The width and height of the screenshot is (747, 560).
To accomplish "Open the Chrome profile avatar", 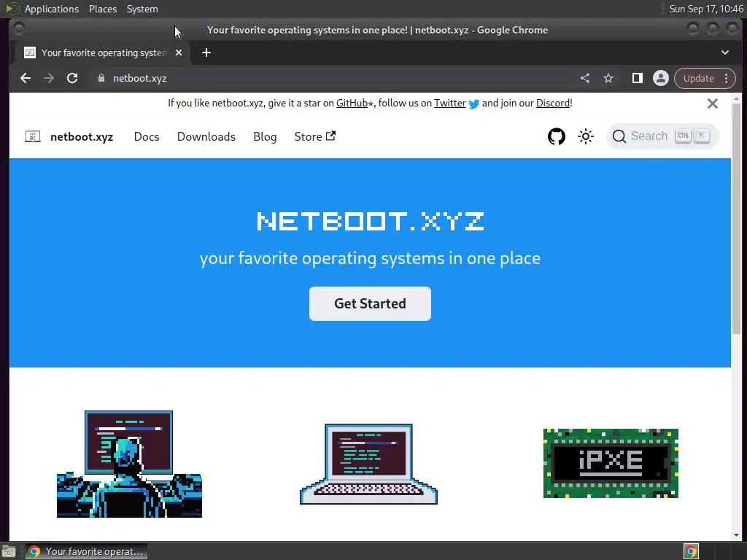I will [661, 78].
